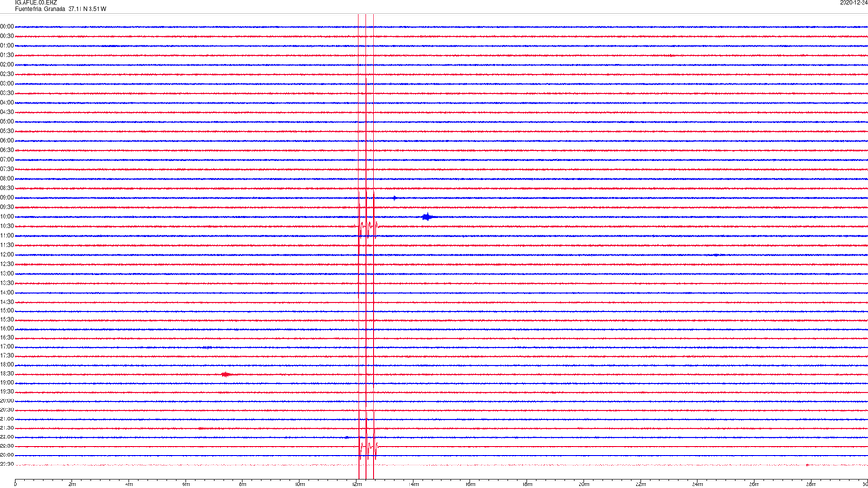Pick the 09:00 trace label
This screenshot has height=488, width=868.
[x=6, y=198]
